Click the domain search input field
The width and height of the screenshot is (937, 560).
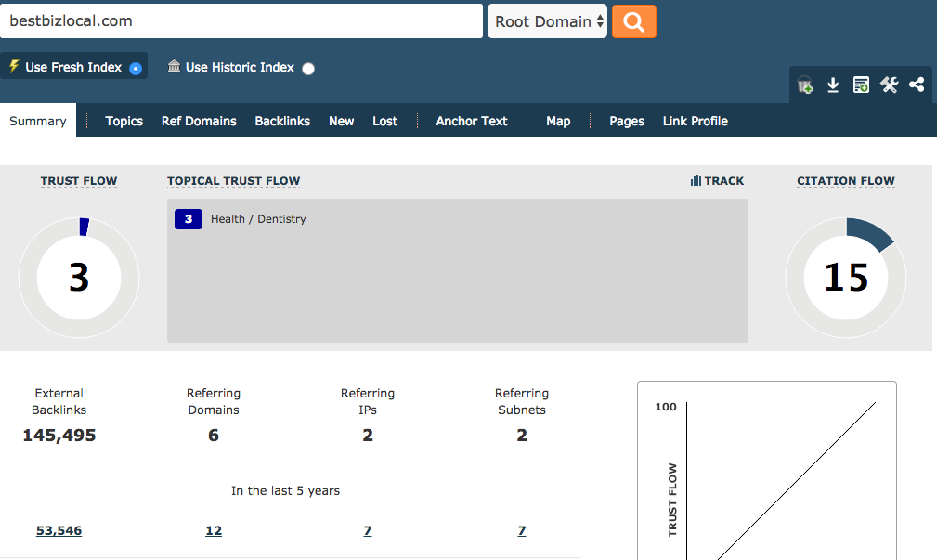point(241,21)
